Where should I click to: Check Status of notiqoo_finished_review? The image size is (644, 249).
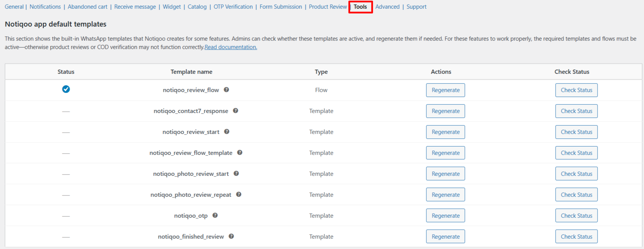(x=577, y=236)
